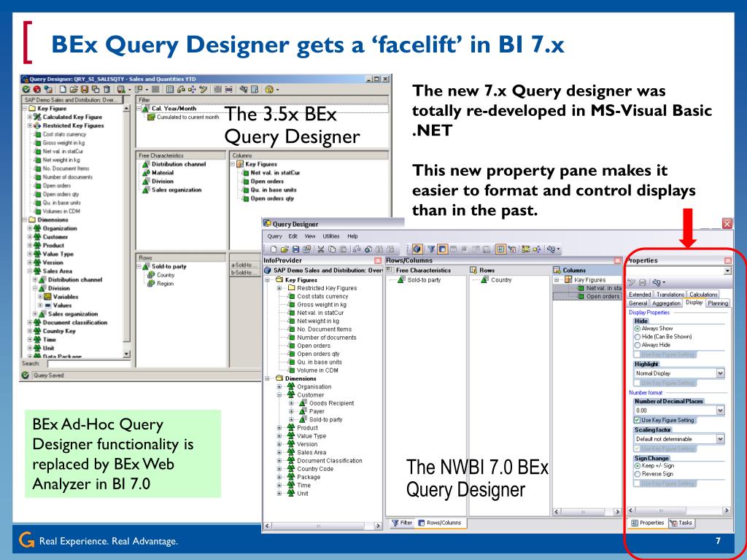747x560 pixels.
Task: Open the Utilities menu
Action: 331,236
